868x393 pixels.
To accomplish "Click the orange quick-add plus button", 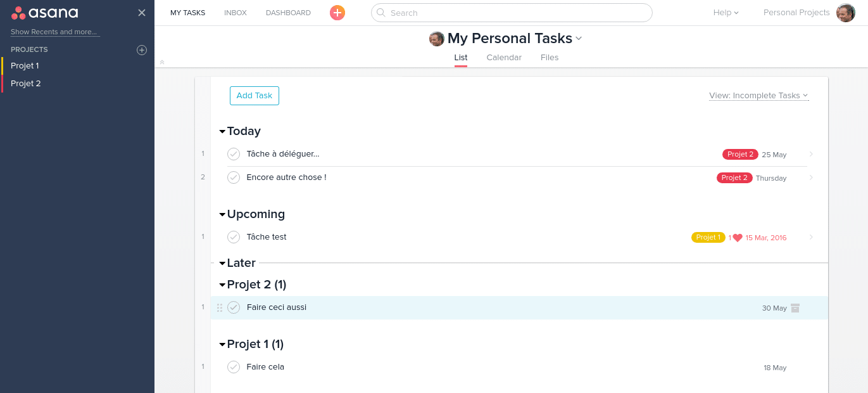I will [x=337, y=13].
